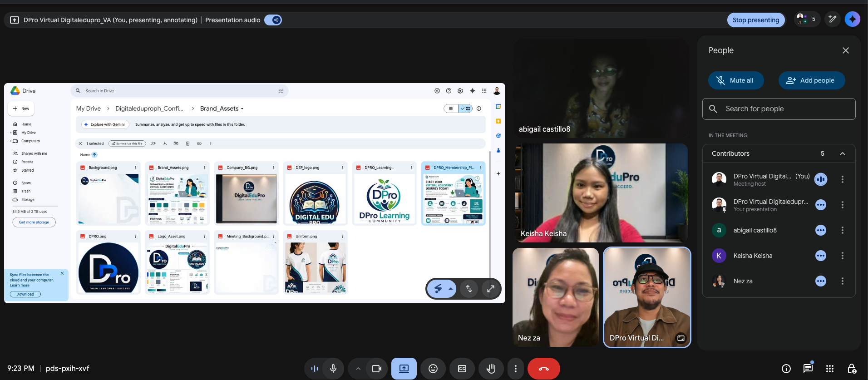Show the participant count button with 5

click(x=807, y=19)
